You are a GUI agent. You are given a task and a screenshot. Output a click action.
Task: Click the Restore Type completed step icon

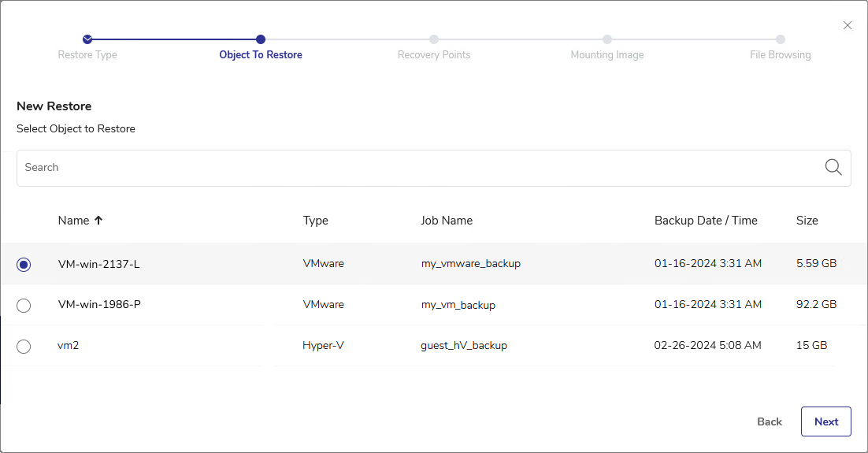click(87, 39)
